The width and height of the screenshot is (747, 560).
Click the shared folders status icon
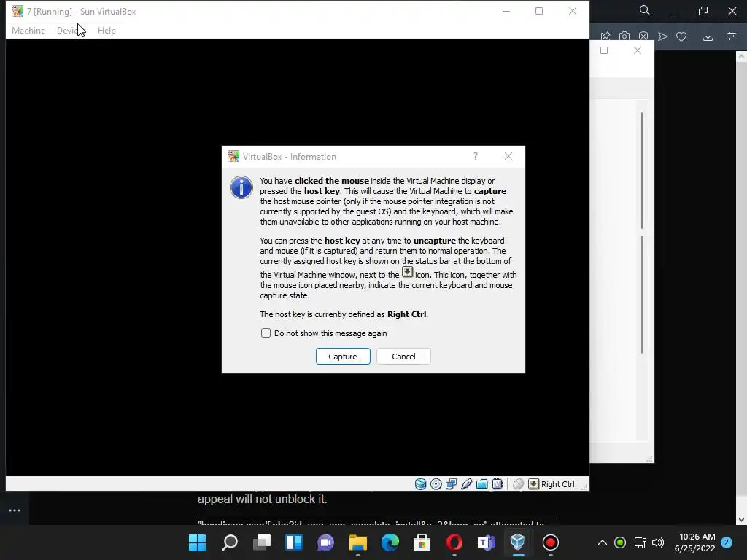click(x=481, y=484)
